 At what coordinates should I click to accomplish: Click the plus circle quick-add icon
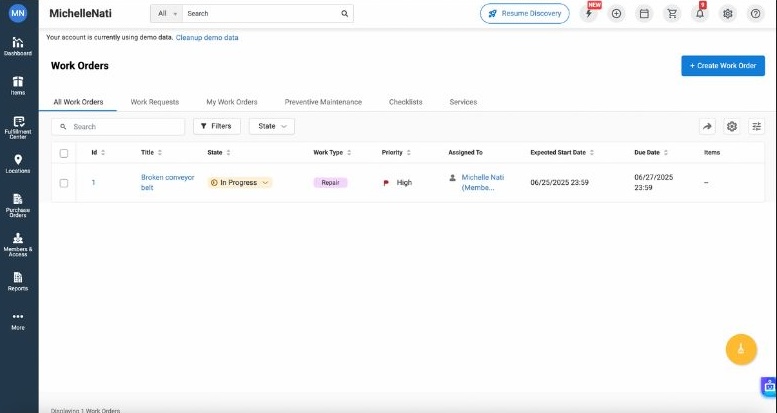click(x=616, y=14)
